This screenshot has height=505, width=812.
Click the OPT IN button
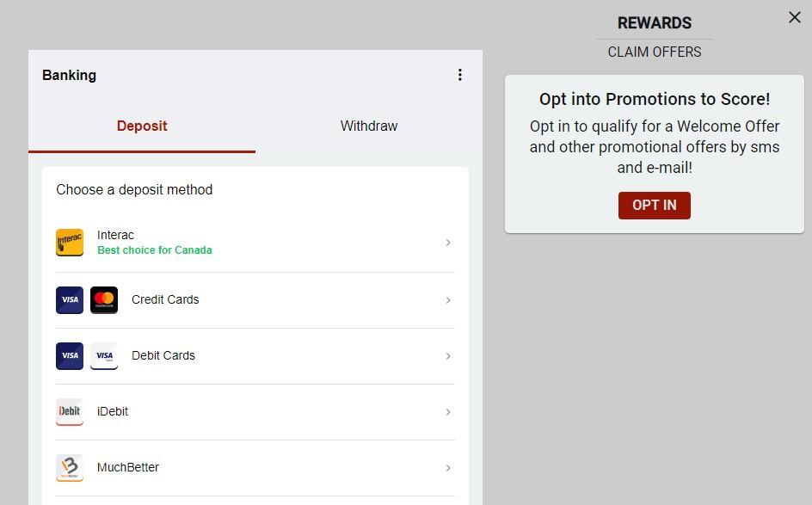(x=654, y=205)
